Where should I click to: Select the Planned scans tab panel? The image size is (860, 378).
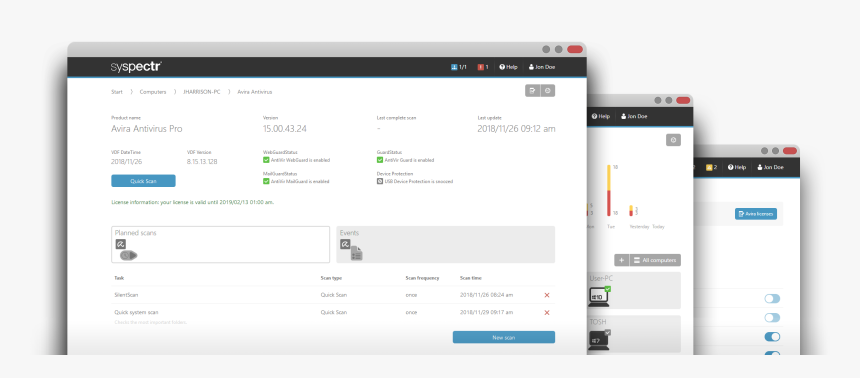coord(220,245)
